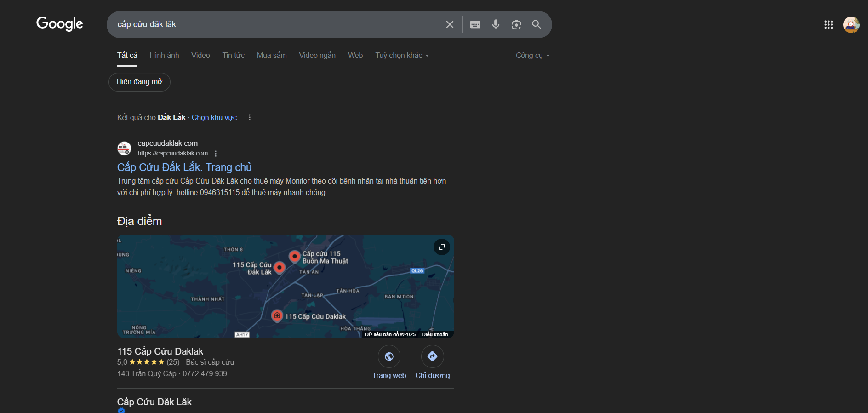
Task: Expand the Tuỳ chọn khác dropdown
Action: pyautogui.click(x=402, y=55)
